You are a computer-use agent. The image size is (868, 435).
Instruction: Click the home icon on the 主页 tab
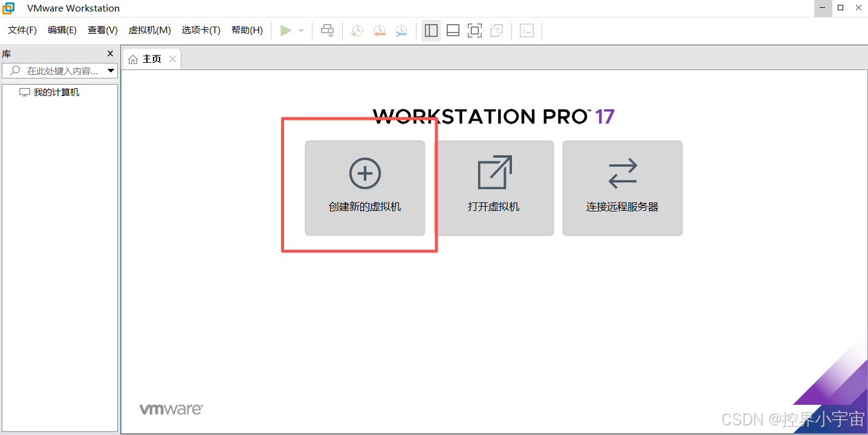coord(133,58)
